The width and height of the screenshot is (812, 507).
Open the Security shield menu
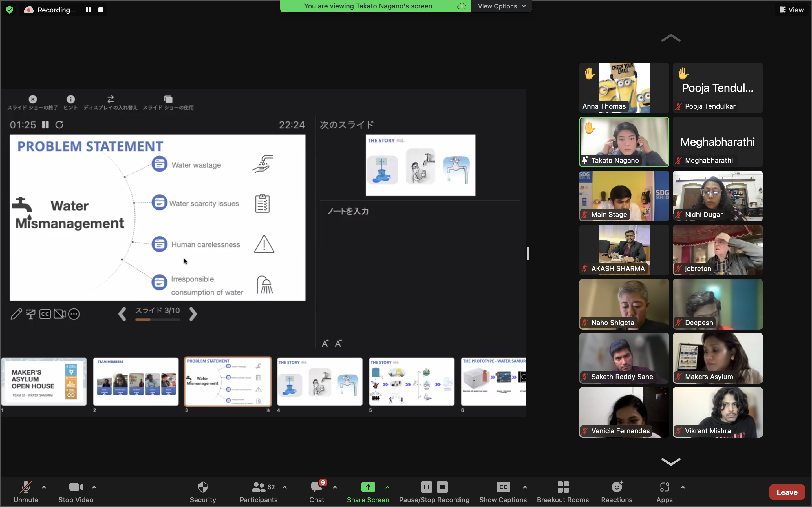[x=203, y=492]
